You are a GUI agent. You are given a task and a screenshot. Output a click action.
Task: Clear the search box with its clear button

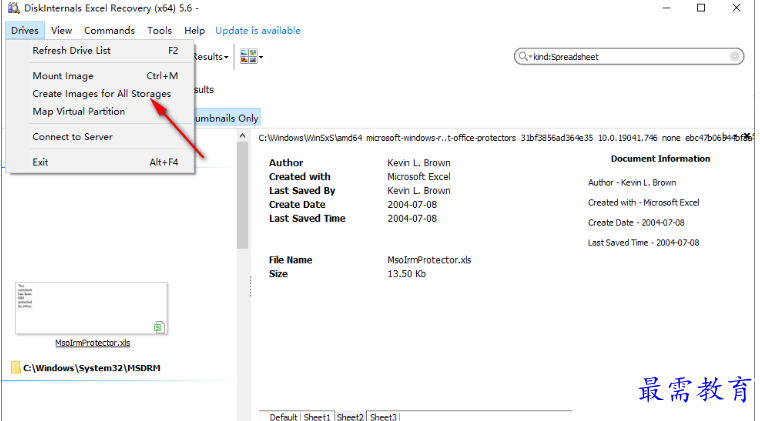pyautogui.click(x=735, y=57)
